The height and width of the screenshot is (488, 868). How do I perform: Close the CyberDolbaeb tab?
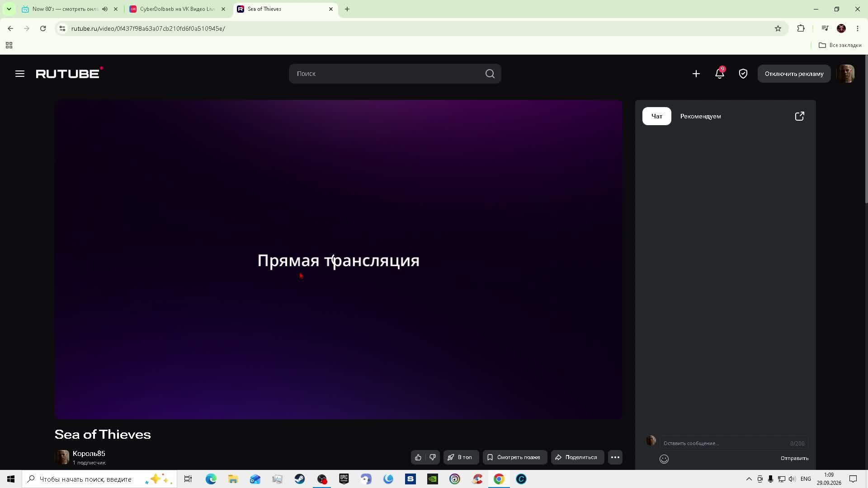pos(223,9)
